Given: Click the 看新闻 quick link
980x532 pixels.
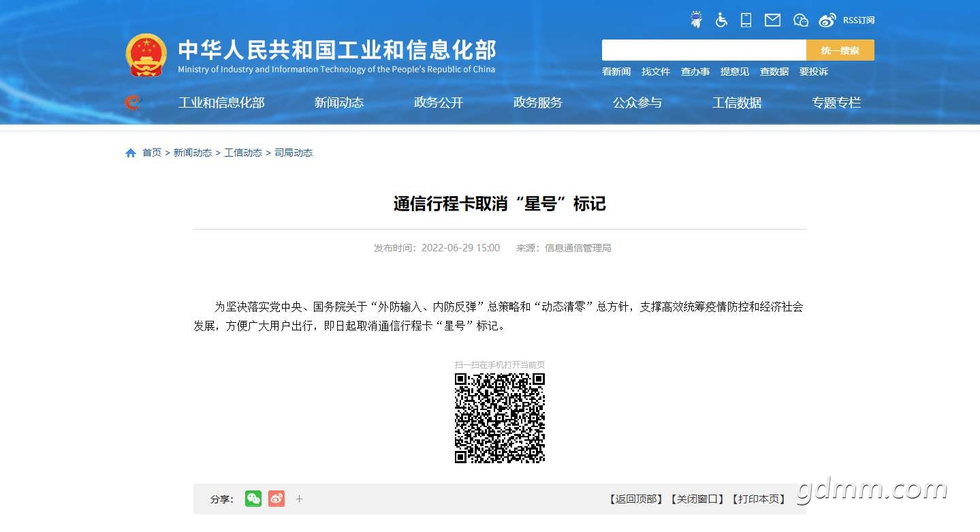Looking at the screenshot, I should pos(616,72).
